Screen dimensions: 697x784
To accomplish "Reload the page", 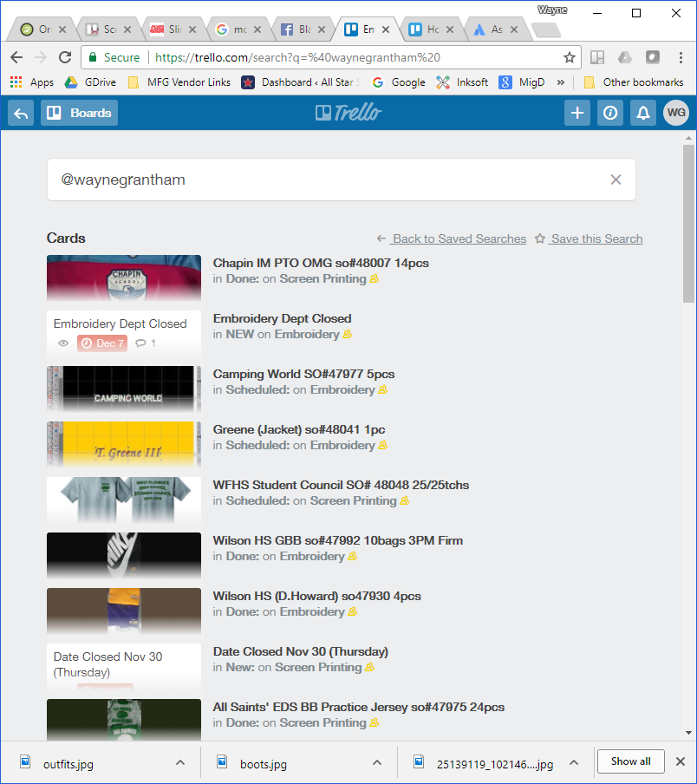I will (65, 57).
